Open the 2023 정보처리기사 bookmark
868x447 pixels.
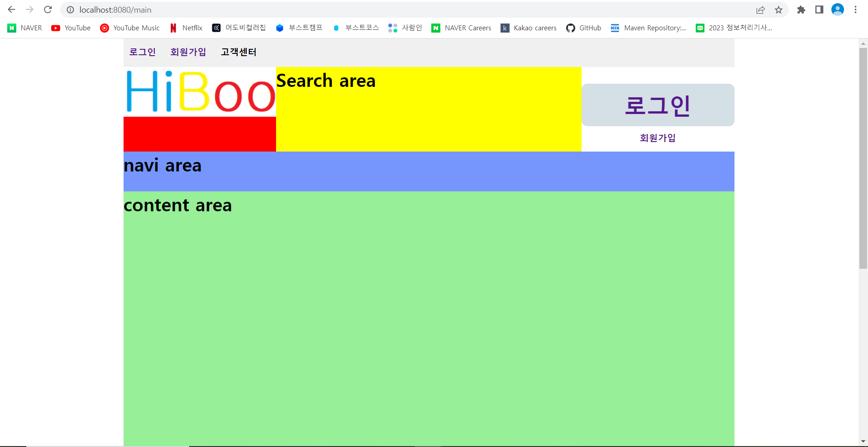pos(734,28)
